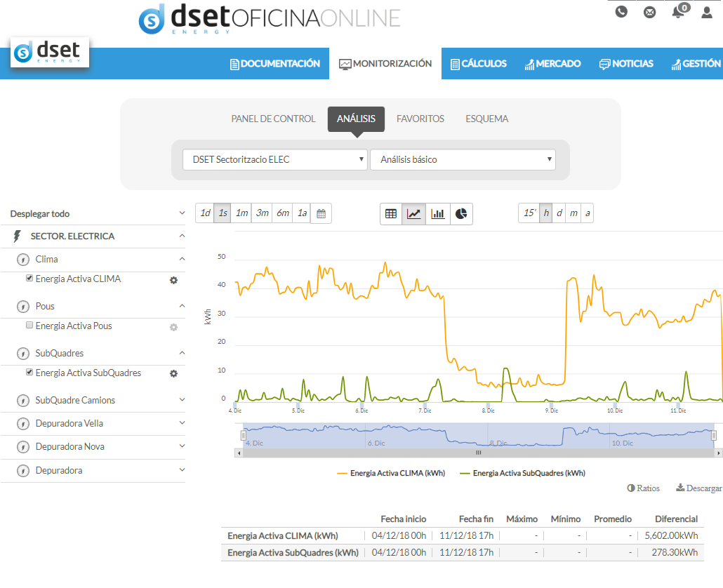Image resolution: width=723 pixels, height=588 pixels.
Task: Switch to PANEL DE CONTROL tab
Action: click(x=274, y=119)
